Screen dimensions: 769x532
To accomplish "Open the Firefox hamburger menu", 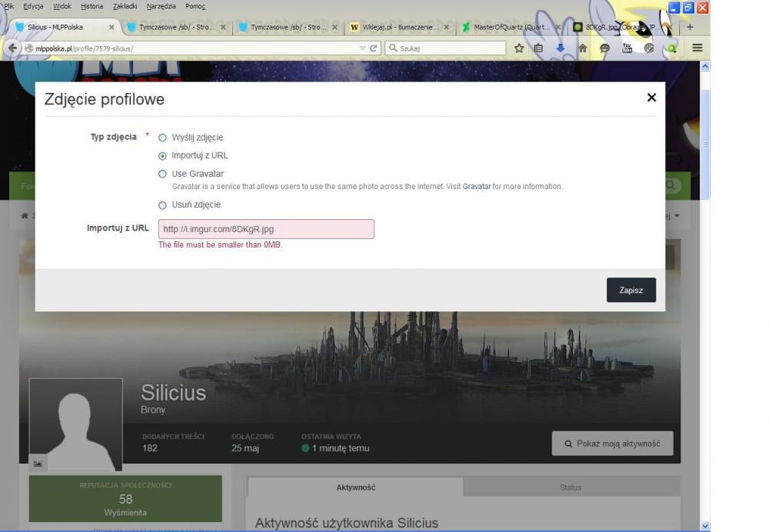I will 697,48.
